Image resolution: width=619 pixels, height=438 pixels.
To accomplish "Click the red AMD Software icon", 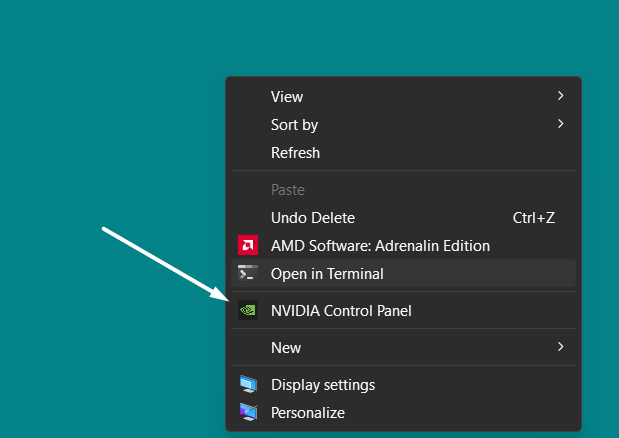I will point(248,246).
